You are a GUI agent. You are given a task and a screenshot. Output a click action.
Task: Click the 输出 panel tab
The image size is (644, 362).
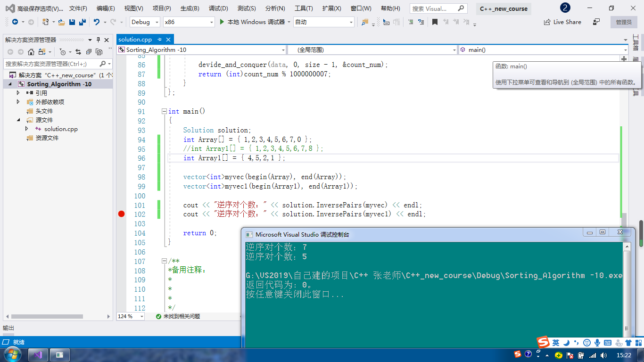pos(8,328)
